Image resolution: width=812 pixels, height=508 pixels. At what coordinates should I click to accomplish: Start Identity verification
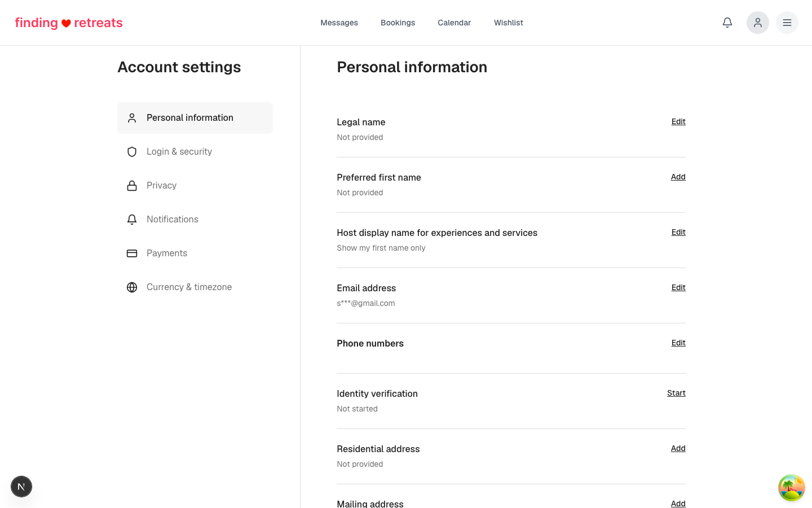point(676,393)
